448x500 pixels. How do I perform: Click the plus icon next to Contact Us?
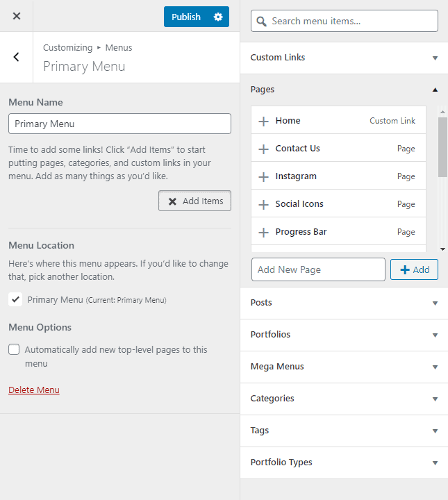pos(263,149)
